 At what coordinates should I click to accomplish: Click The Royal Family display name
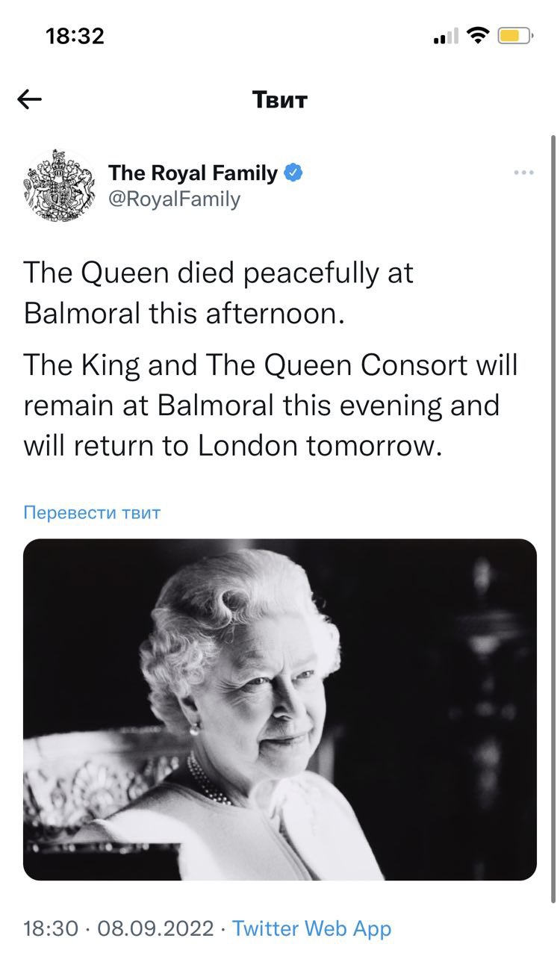193,173
